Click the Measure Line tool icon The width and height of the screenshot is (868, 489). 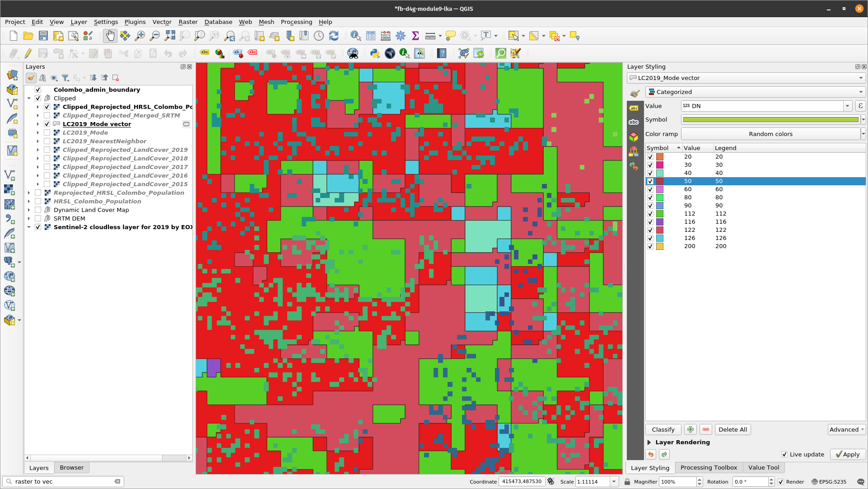click(429, 36)
